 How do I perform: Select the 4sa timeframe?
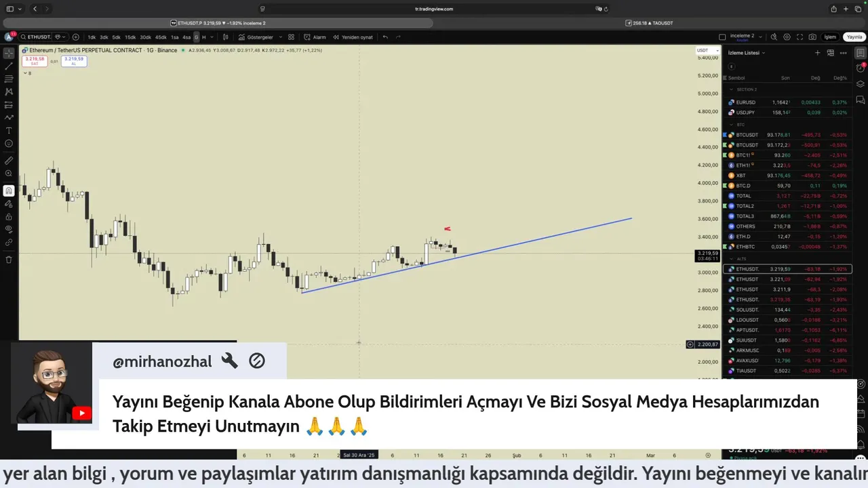(x=186, y=37)
